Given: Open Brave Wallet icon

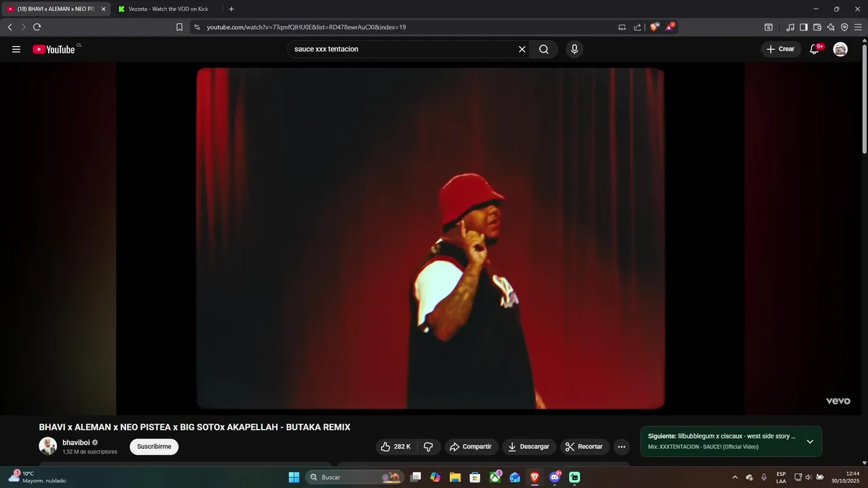Looking at the screenshot, I should tap(817, 27).
